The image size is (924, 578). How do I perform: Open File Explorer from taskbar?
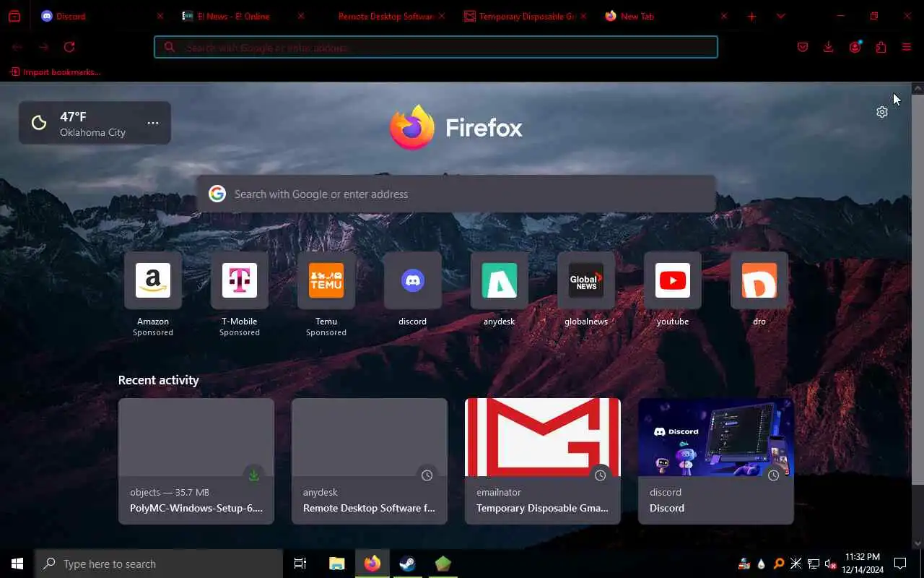[337, 564]
